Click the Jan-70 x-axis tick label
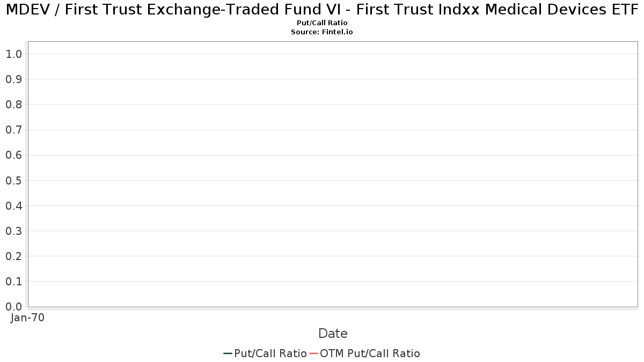 (x=27, y=317)
